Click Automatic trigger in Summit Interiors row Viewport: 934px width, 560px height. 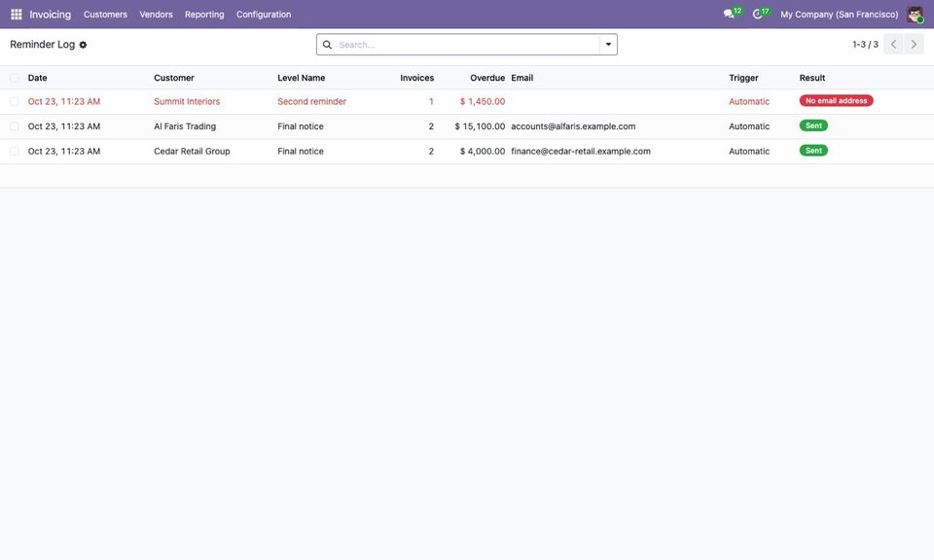tap(749, 102)
